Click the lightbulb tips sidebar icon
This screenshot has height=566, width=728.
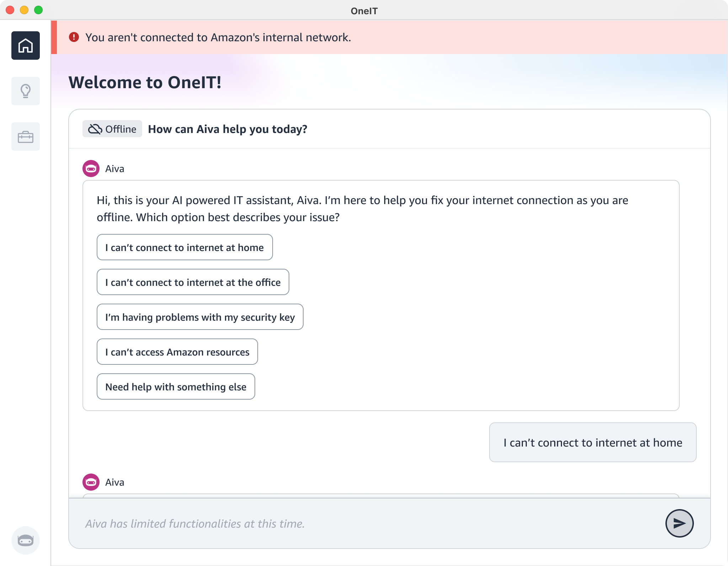pyautogui.click(x=25, y=91)
